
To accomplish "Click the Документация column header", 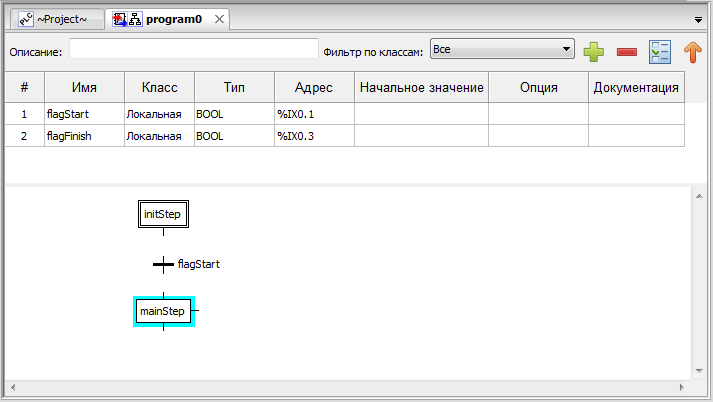I will pos(636,88).
